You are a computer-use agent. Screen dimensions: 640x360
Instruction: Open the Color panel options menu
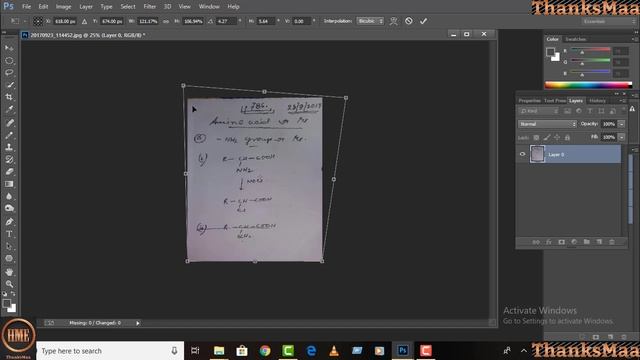pyautogui.click(x=634, y=39)
